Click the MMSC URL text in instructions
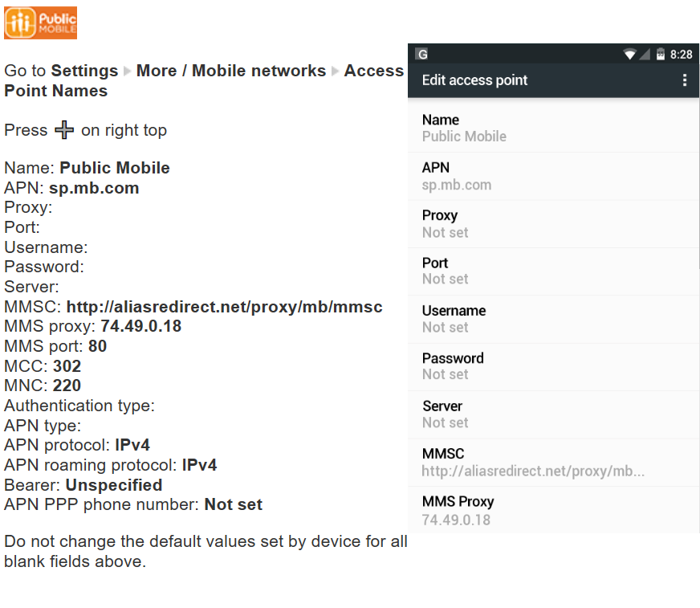The width and height of the screenshot is (700, 608). 224,307
